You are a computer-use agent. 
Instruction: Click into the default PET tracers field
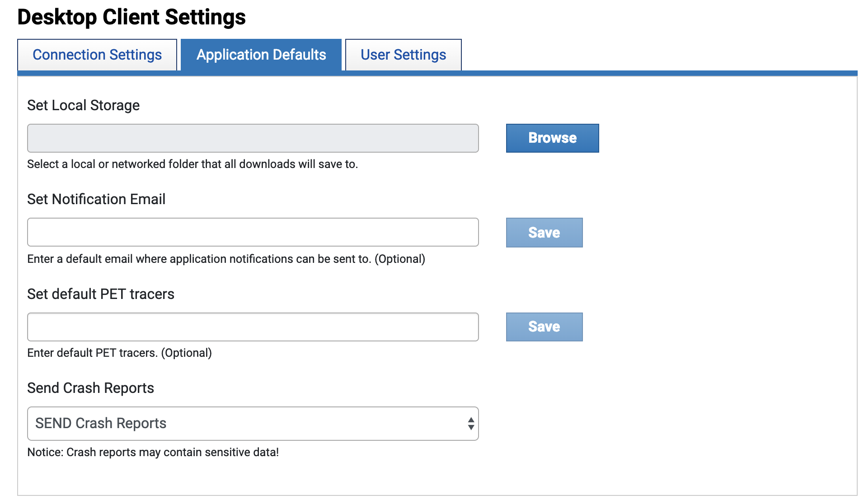click(253, 327)
